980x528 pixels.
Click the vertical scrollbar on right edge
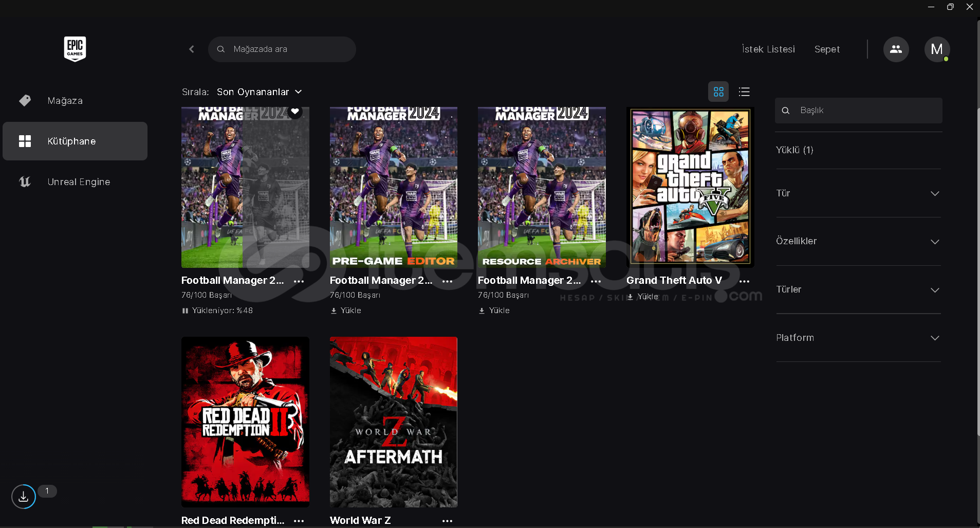click(x=977, y=272)
